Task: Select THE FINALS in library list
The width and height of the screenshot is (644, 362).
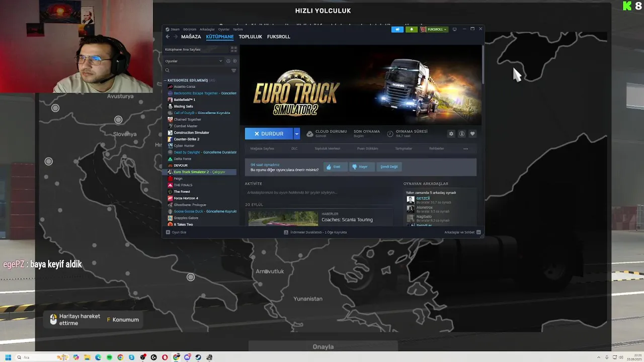Action: pyautogui.click(x=202, y=185)
